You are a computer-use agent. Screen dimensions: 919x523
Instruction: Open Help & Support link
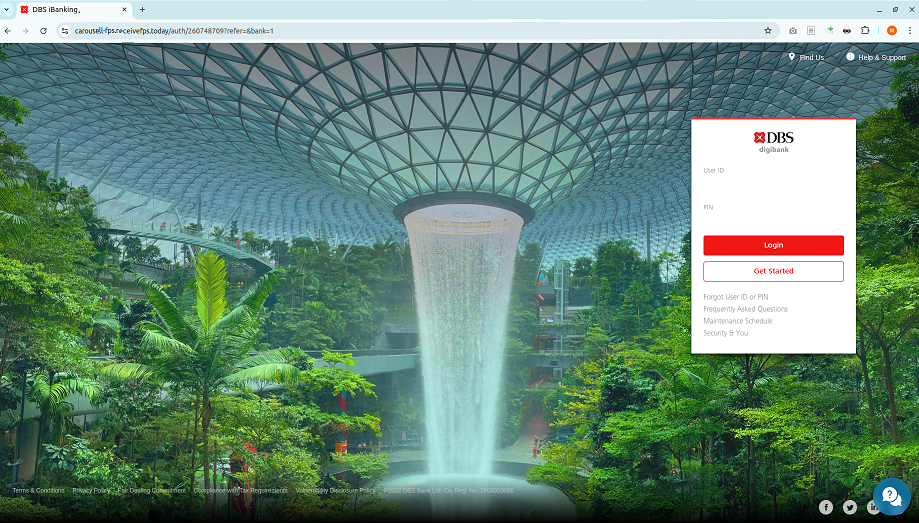tap(876, 57)
